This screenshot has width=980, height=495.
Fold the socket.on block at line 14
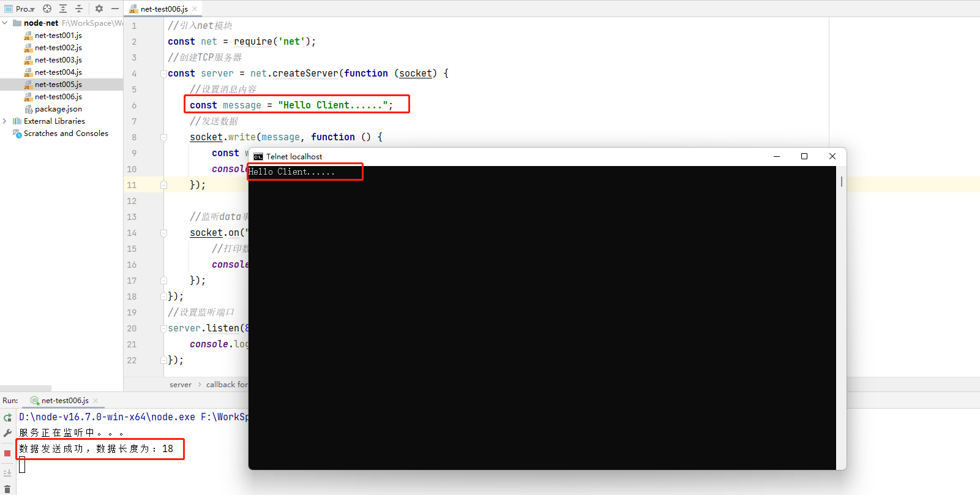pyautogui.click(x=163, y=233)
